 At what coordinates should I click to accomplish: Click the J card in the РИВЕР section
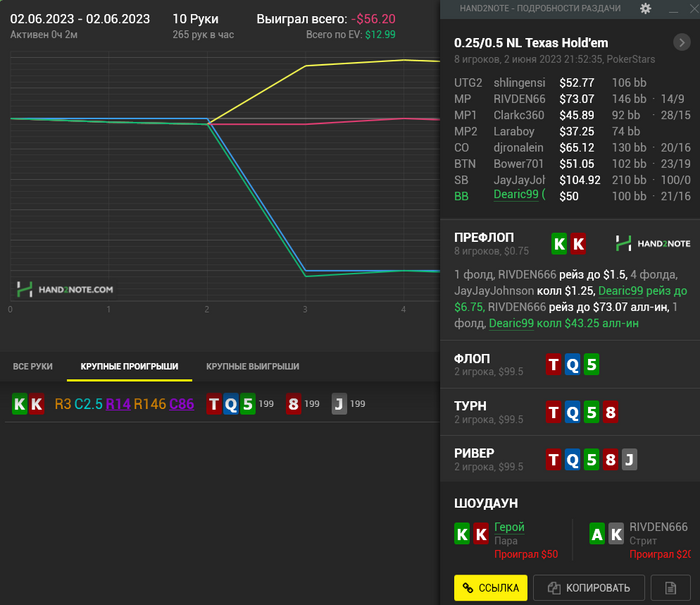(x=629, y=459)
